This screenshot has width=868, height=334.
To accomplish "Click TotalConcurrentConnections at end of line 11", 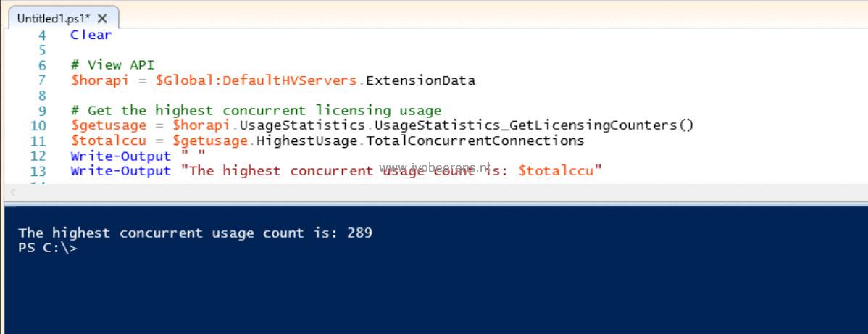I will click(x=475, y=141).
